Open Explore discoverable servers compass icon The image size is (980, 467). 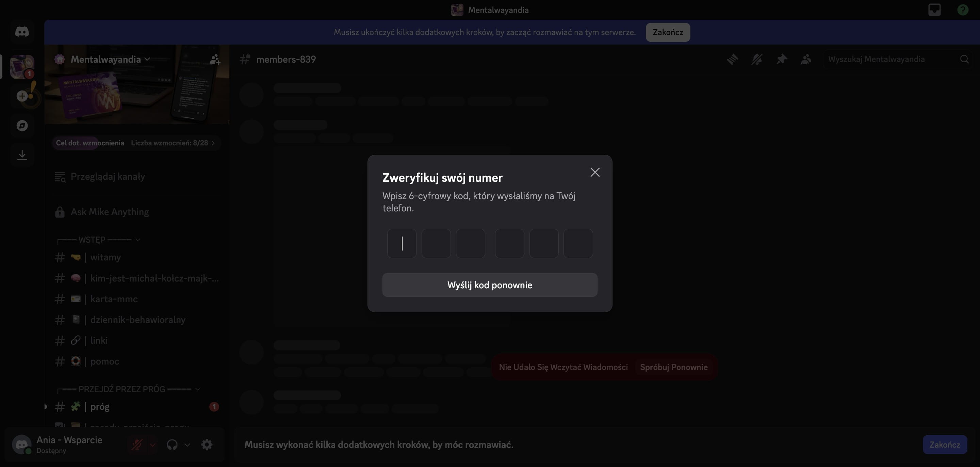(22, 125)
